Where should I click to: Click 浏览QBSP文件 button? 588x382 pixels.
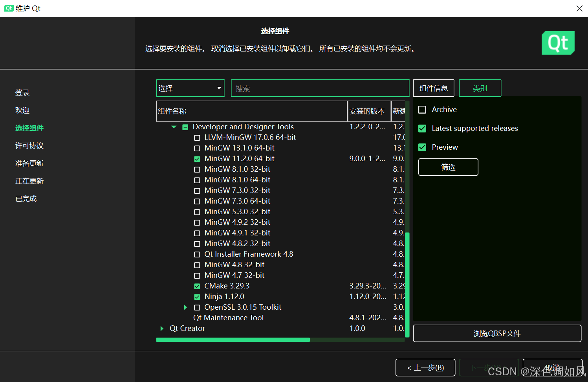click(x=497, y=333)
